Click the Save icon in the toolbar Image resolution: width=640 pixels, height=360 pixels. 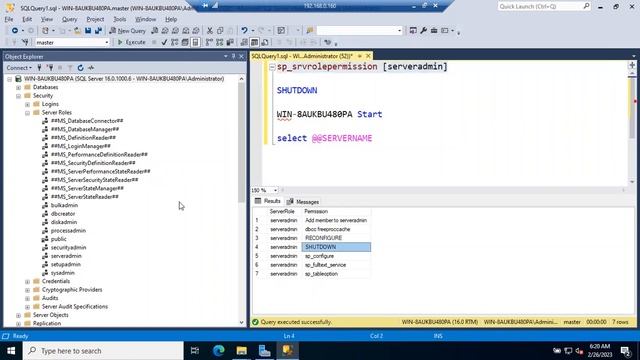pyautogui.click(x=88, y=31)
